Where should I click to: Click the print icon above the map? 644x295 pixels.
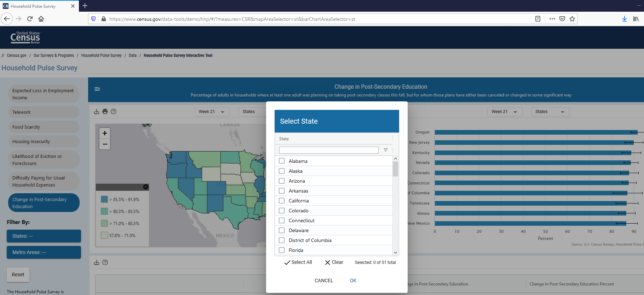[x=105, y=112]
